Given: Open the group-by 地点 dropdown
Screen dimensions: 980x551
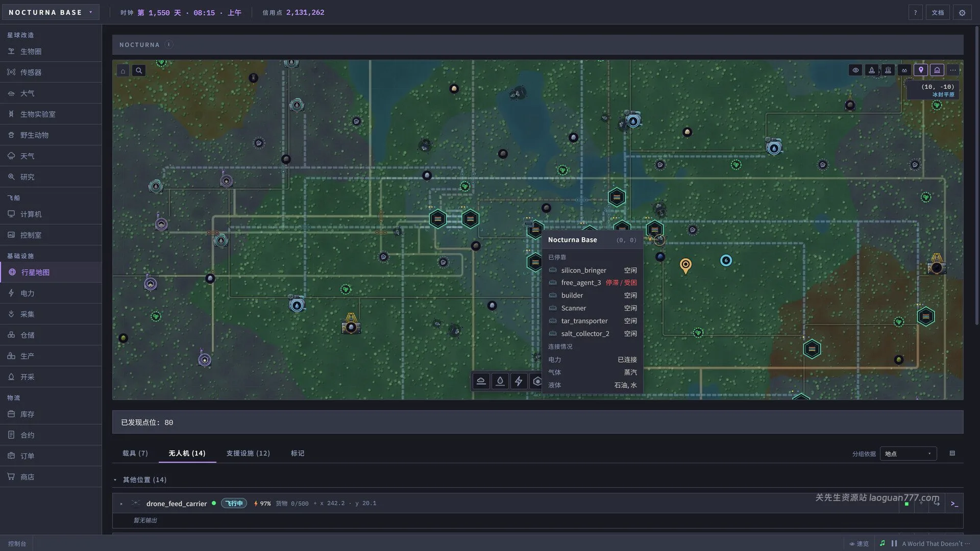Looking at the screenshot, I should [908, 454].
